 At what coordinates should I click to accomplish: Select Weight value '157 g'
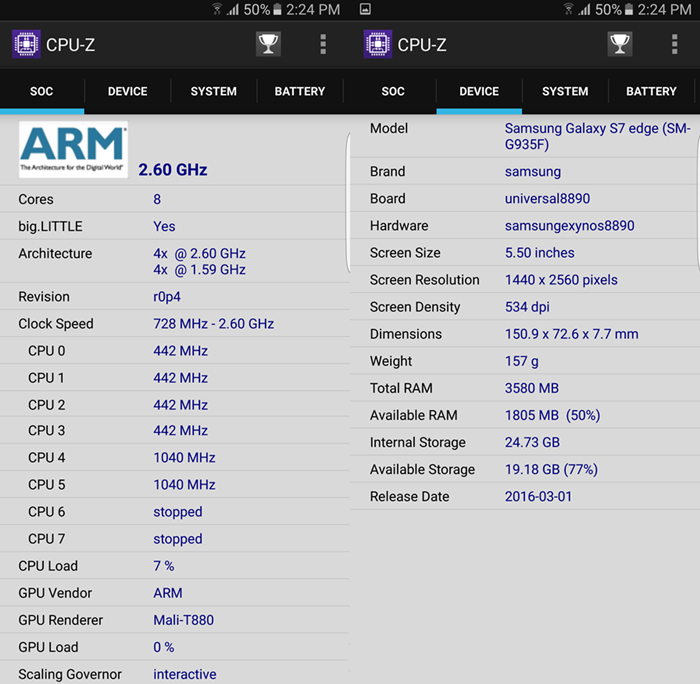[x=521, y=361]
